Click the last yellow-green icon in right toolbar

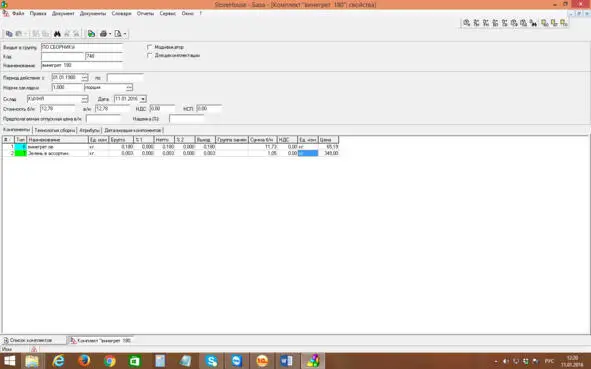tap(563, 23)
